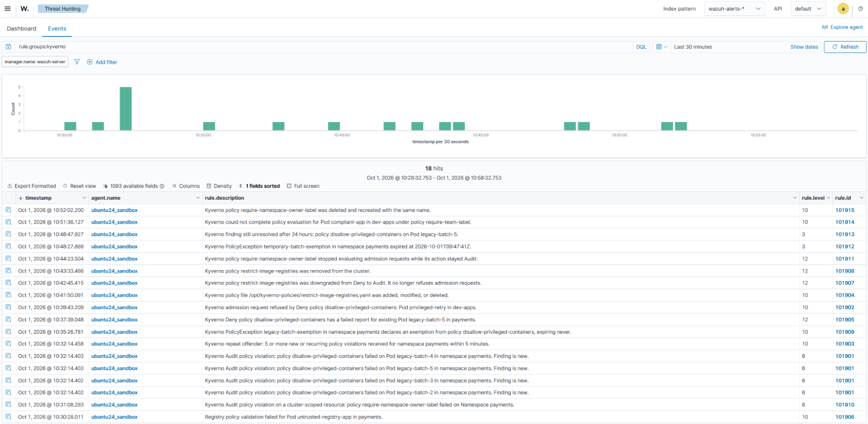Image resolution: width=868 pixels, height=424 pixels.
Task: Select the Events tab
Action: click(57, 29)
